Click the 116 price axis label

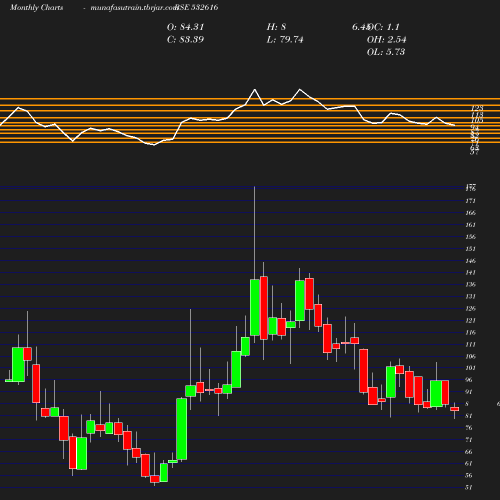coord(471,332)
